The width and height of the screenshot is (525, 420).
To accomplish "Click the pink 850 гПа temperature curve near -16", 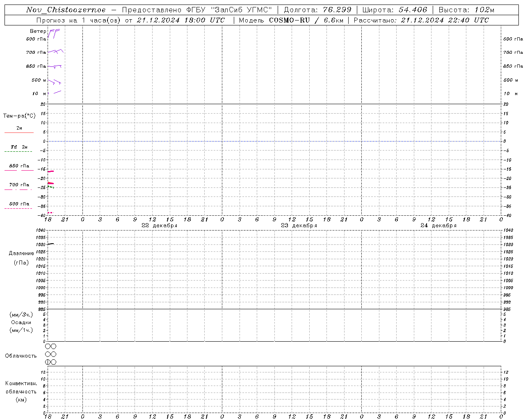I will tap(50, 171).
